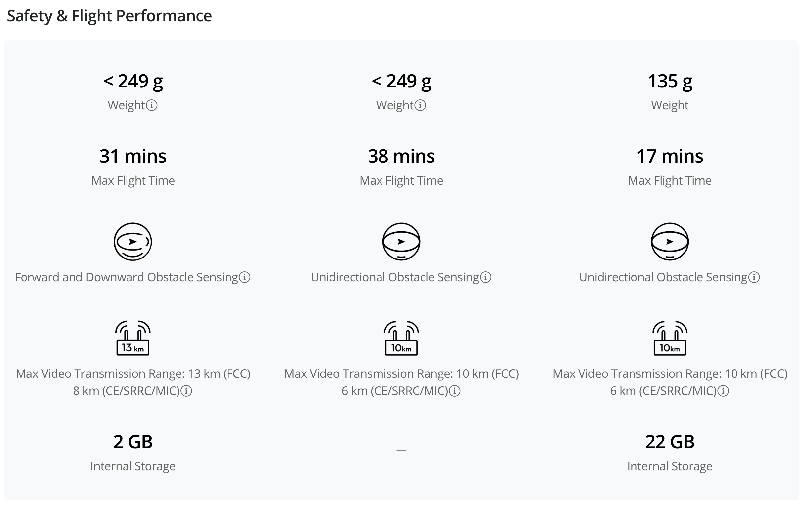Click the 22 GB Internal Storage value

(670, 442)
